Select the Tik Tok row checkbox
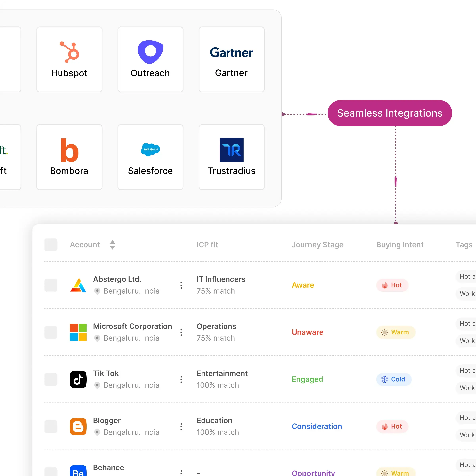This screenshot has height=476, width=476. [x=51, y=379]
